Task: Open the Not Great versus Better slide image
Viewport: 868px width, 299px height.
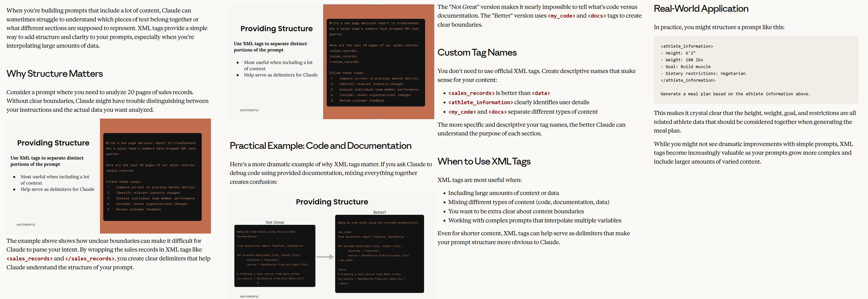Action: click(332, 245)
